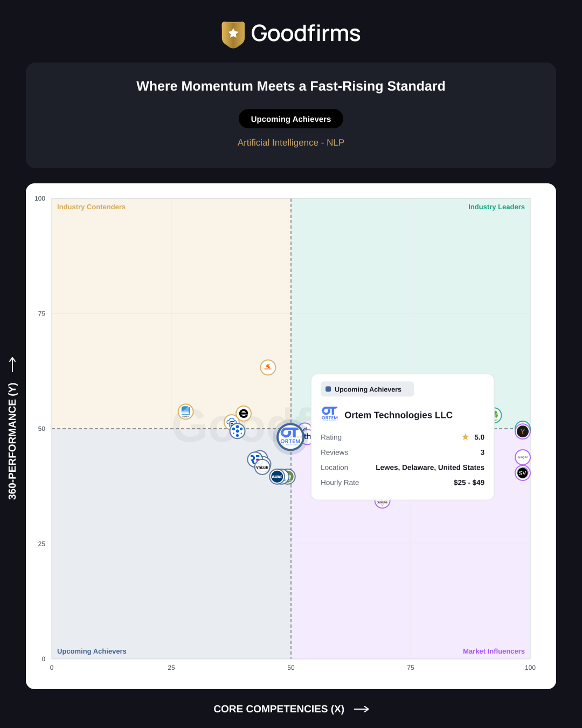The height and width of the screenshot is (728, 582).
Task: Select the VhizzB company marker
Action: coord(262,467)
